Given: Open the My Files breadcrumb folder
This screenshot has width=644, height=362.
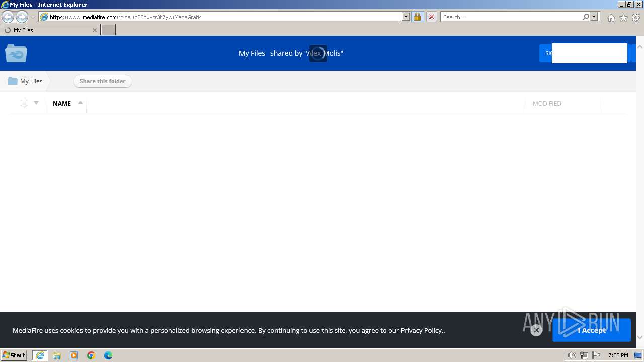Looking at the screenshot, I should coord(25,81).
